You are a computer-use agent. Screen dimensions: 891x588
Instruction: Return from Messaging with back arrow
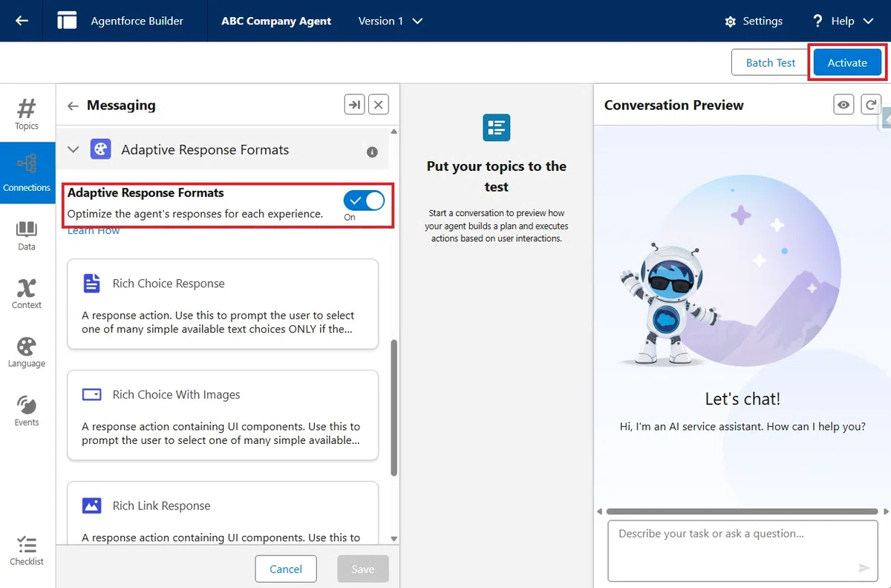pos(73,105)
